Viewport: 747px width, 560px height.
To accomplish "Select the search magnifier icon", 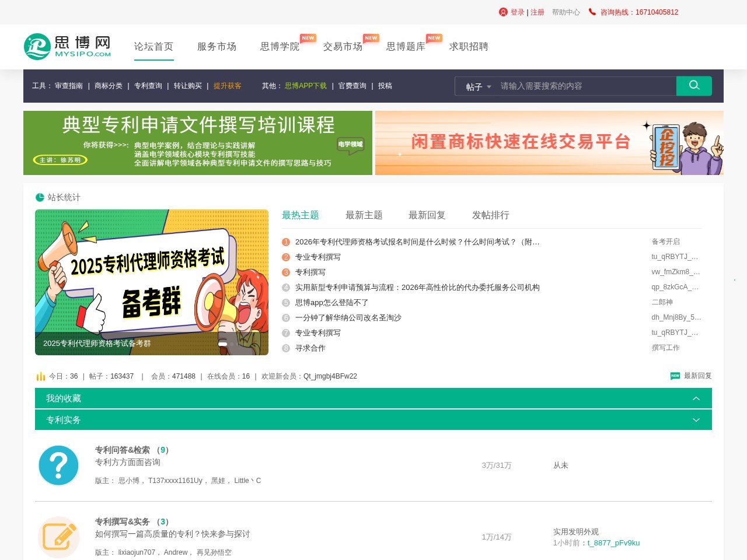I will (694, 86).
